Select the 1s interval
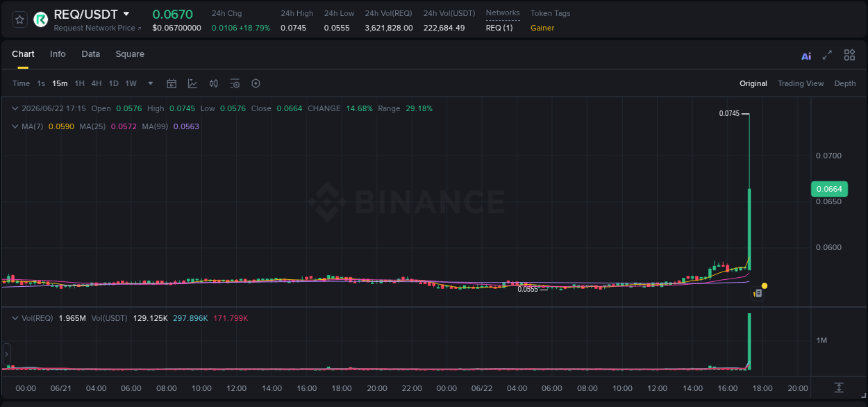This screenshot has width=868, height=407. (41, 83)
